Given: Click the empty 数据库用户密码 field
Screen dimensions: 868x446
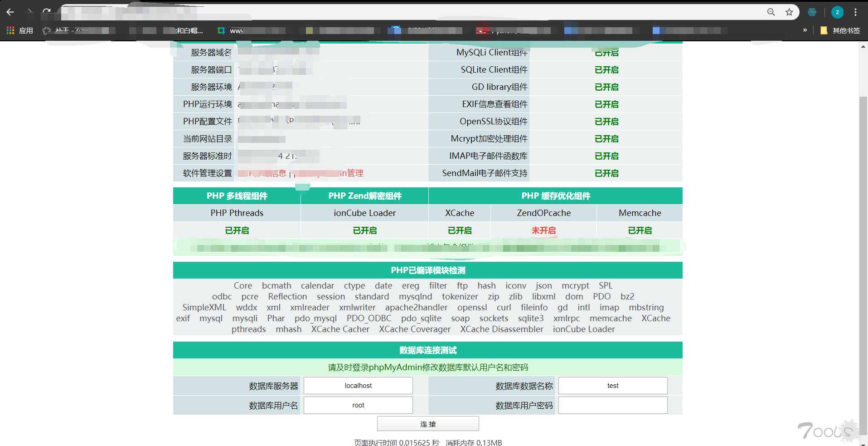Looking at the screenshot, I should pos(612,405).
